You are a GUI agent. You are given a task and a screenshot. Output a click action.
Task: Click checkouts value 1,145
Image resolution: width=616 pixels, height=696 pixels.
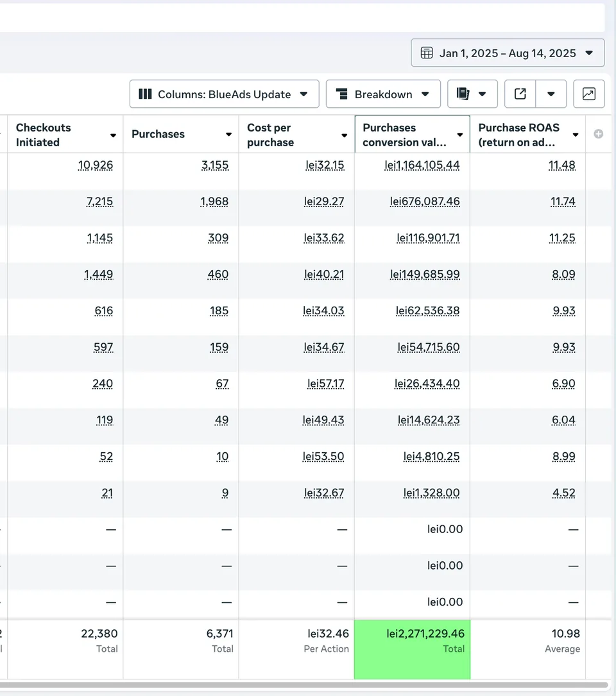[x=100, y=238]
